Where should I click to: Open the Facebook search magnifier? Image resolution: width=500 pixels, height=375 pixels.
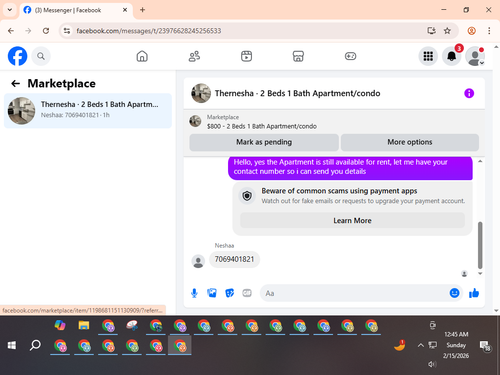tap(41, 56)
